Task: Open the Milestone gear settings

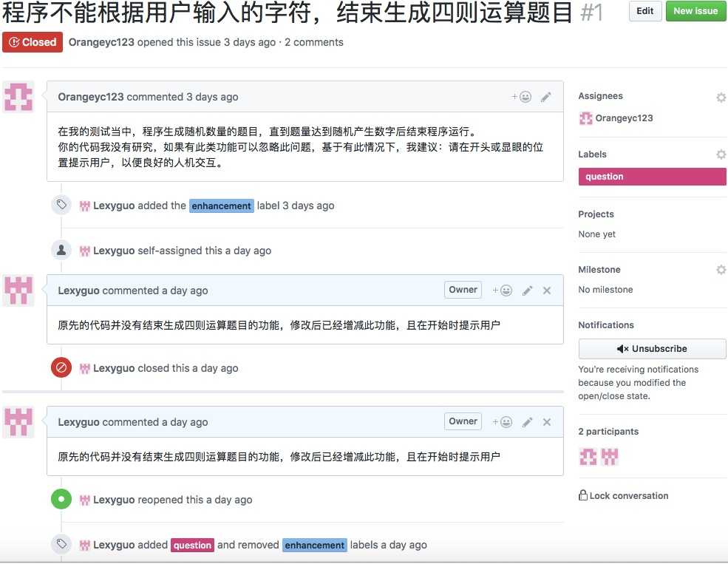Action: [721, 269]
